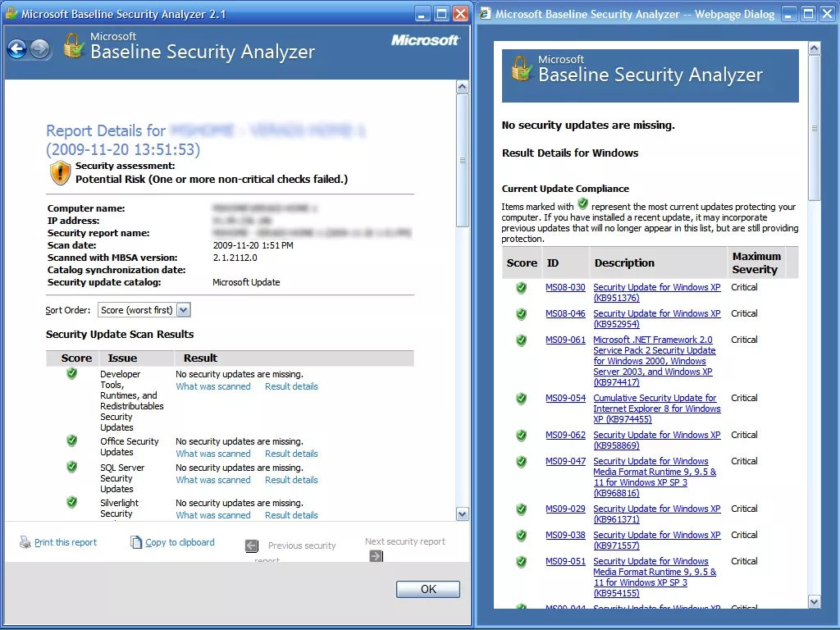Open Result details for Developer Tools

[x=291, y=386]
